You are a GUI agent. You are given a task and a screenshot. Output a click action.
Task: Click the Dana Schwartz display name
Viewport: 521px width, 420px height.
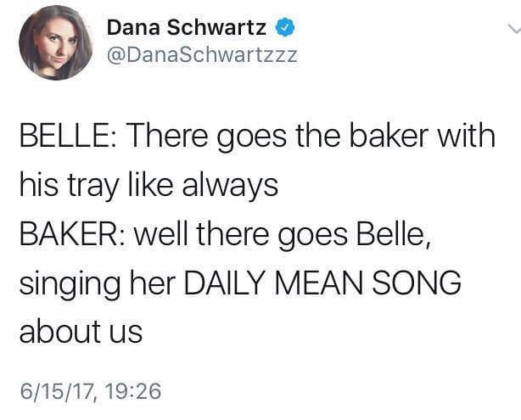(188, 27)
